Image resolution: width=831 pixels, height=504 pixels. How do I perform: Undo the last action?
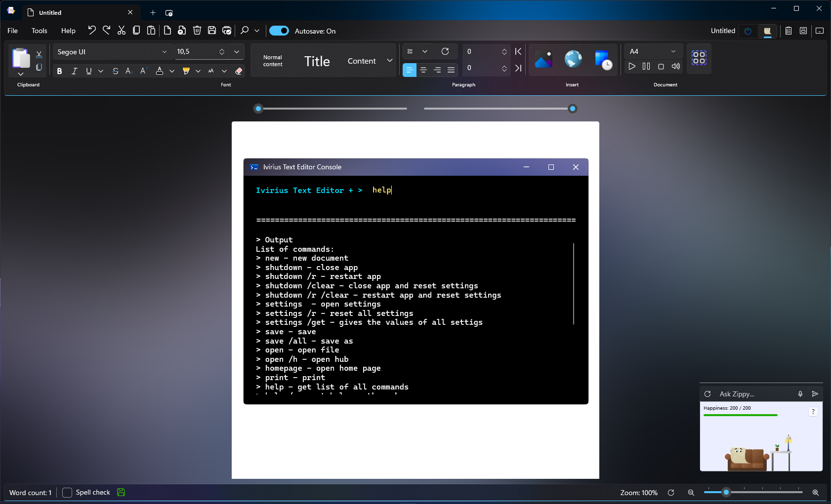pos(91,30)
